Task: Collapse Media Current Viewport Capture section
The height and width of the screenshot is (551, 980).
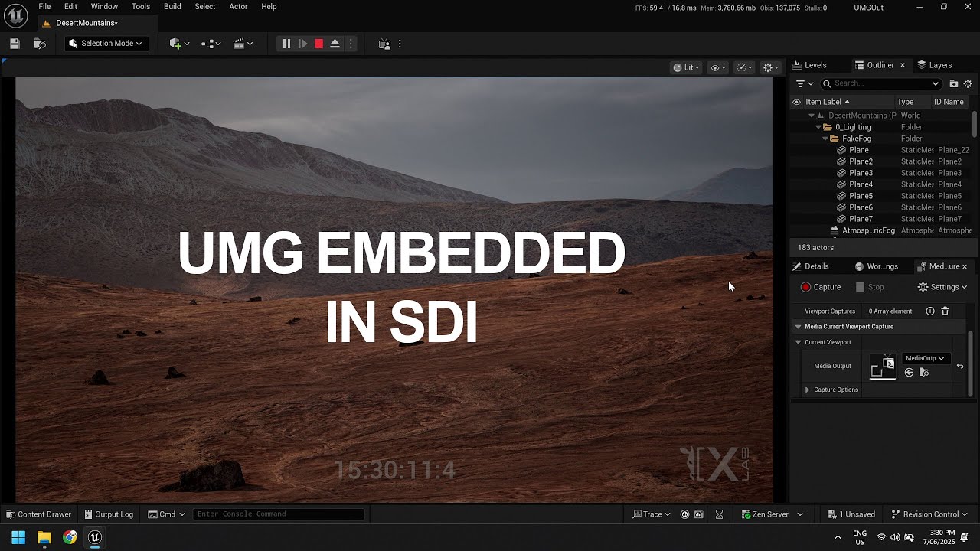Action: point(798,327)
